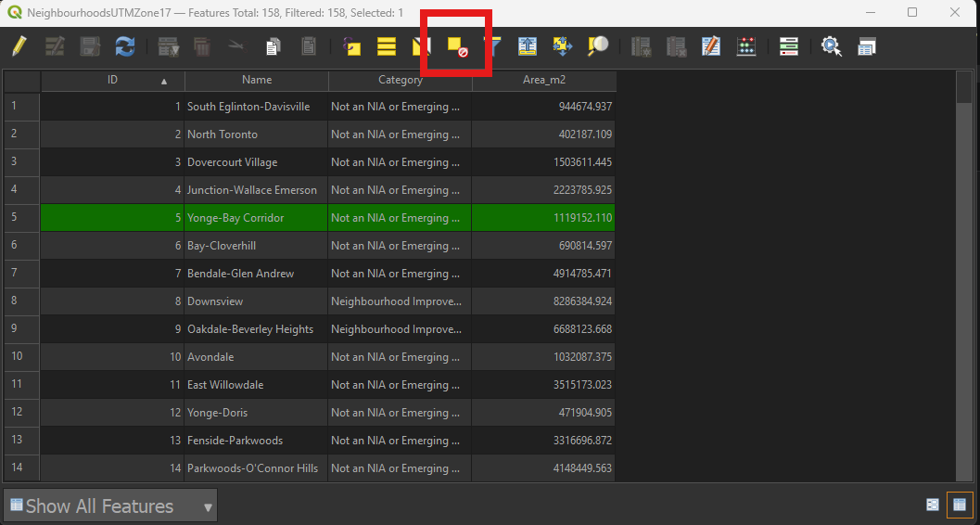980x525 pixels.
Task: Pan map to the selected rows
Action: tap(563, 46)
